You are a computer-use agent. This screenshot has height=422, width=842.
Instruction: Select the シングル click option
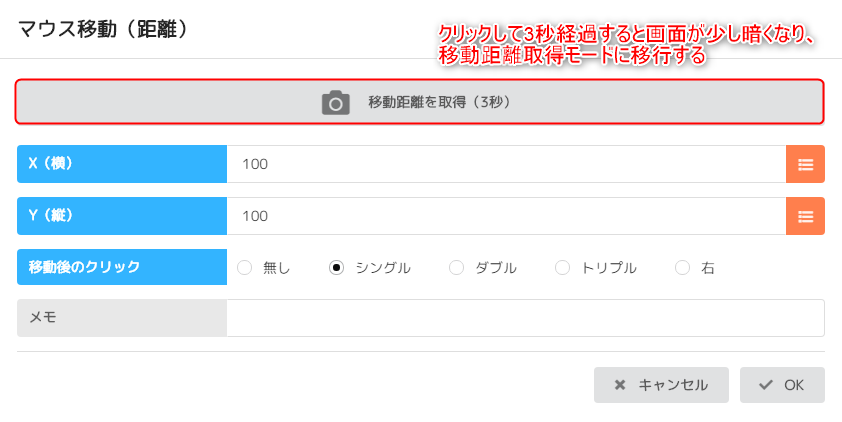(337, 267)
